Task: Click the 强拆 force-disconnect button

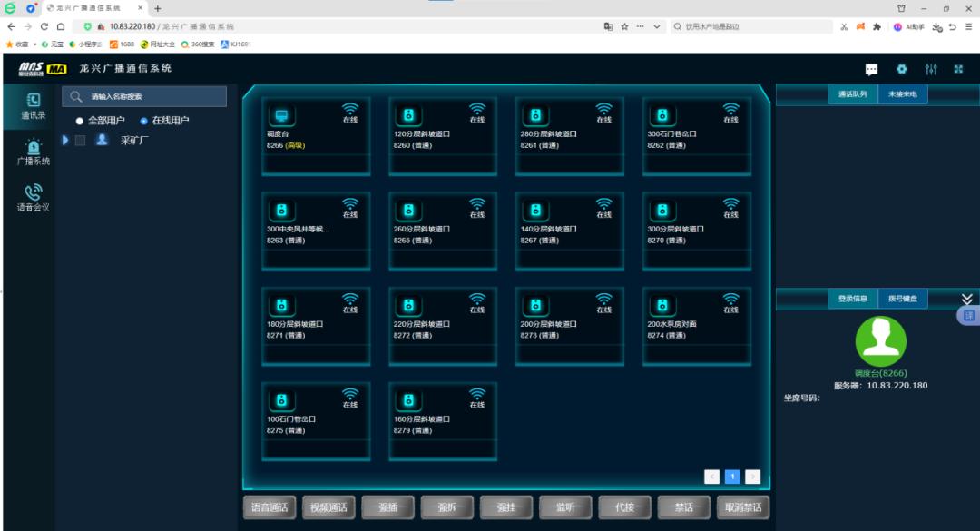Action: coord(446,507)
